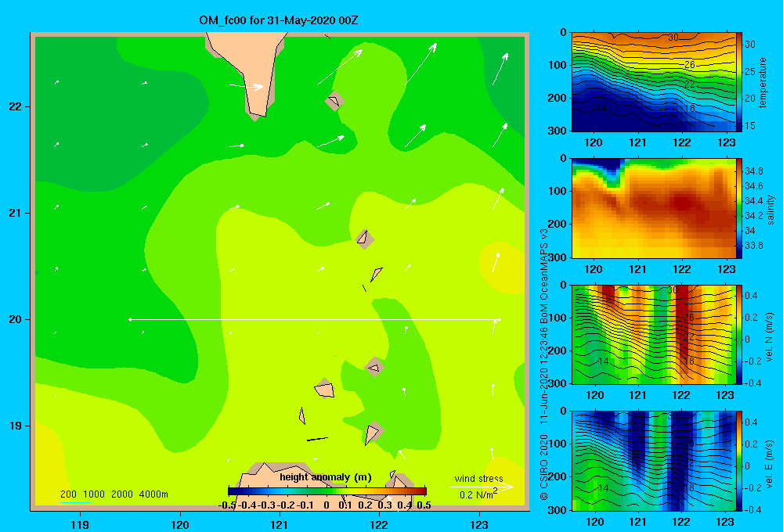Click the '1000' depth contour legend entry
Viewport: 783px width, 532px height.
click(x=94, y=494)
